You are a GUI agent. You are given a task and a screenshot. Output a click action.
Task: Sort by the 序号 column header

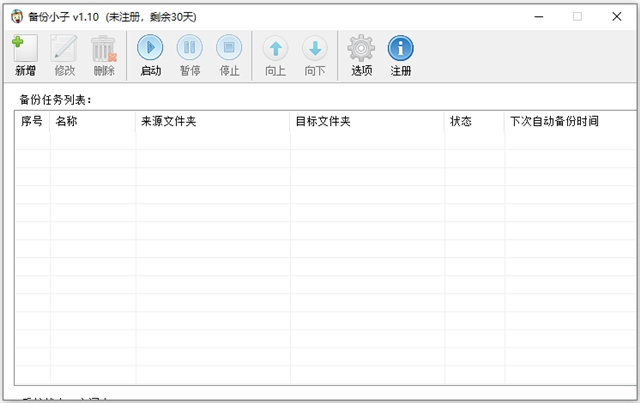(x=32, y=121)
